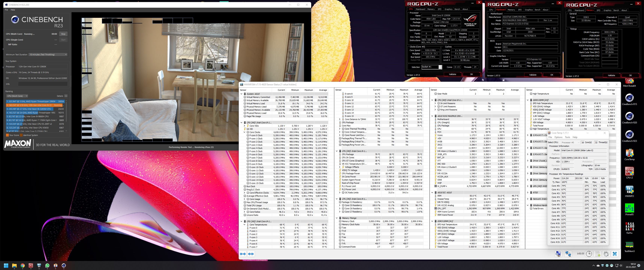Switch to Chrome on the taskbar
Screen dimensions: 644x270
(x=22, y=265)
